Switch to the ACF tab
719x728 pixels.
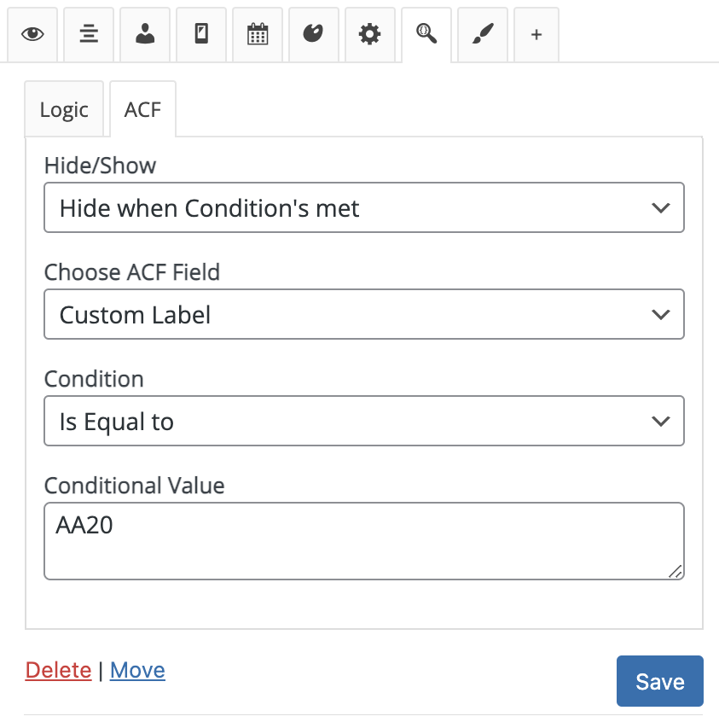(142, 108)
